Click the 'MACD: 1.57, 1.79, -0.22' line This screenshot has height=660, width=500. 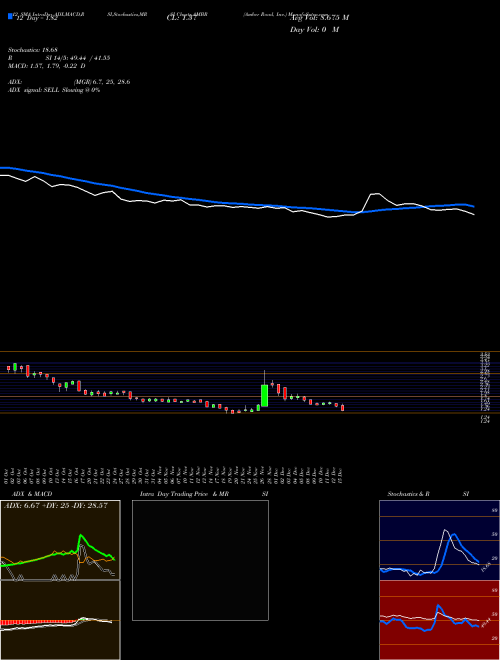click(46, 66)
